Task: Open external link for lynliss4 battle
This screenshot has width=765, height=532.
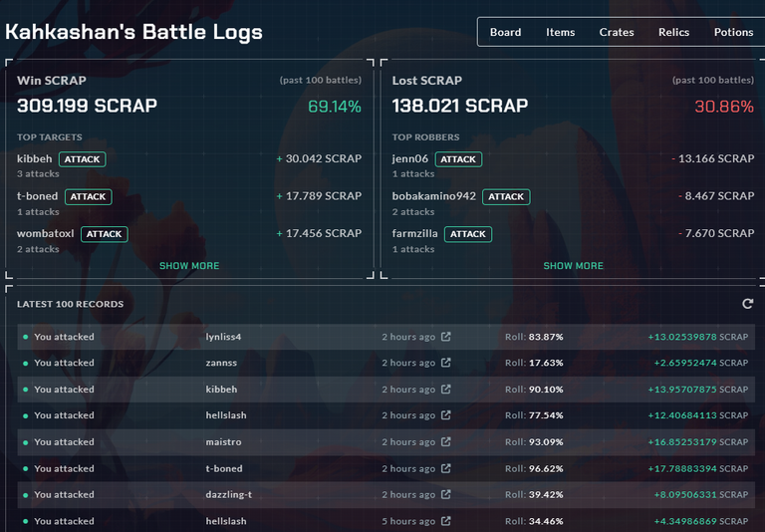Action: click(x=446, y=337)
